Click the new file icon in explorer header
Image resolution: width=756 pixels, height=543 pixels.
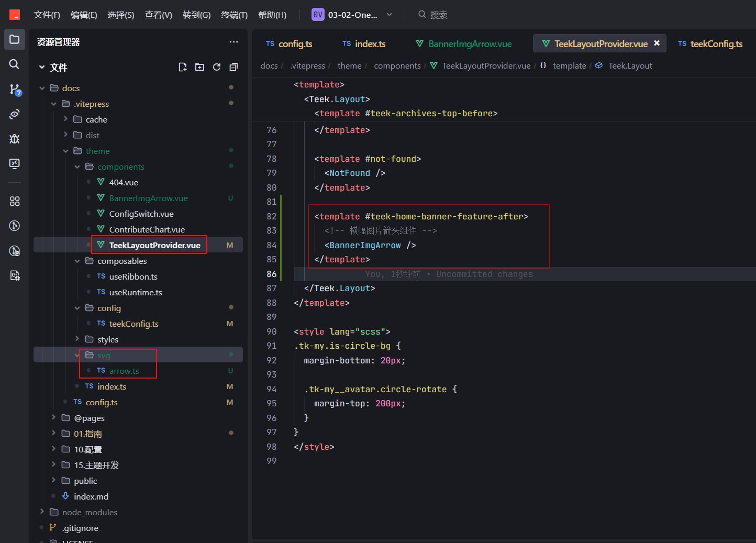pos(182,67)
